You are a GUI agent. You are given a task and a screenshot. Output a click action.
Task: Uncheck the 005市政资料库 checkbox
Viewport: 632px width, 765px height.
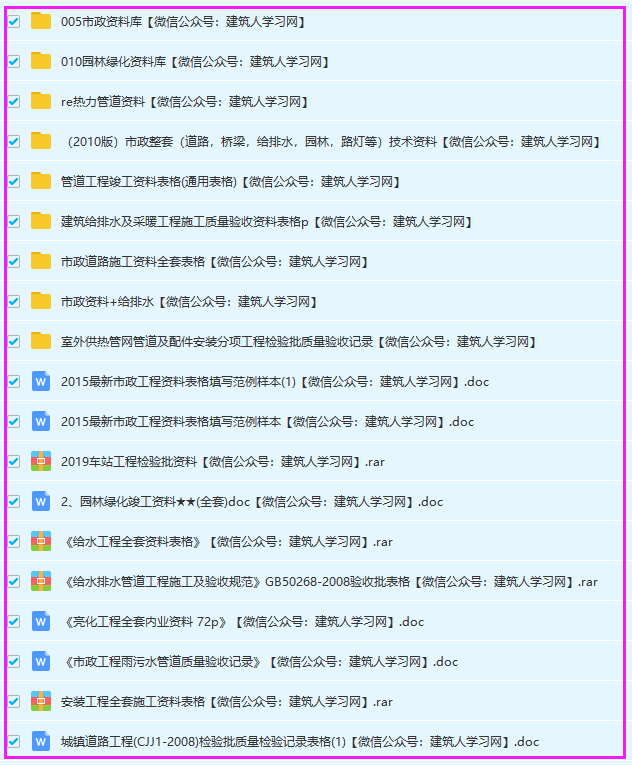point(14,21)
